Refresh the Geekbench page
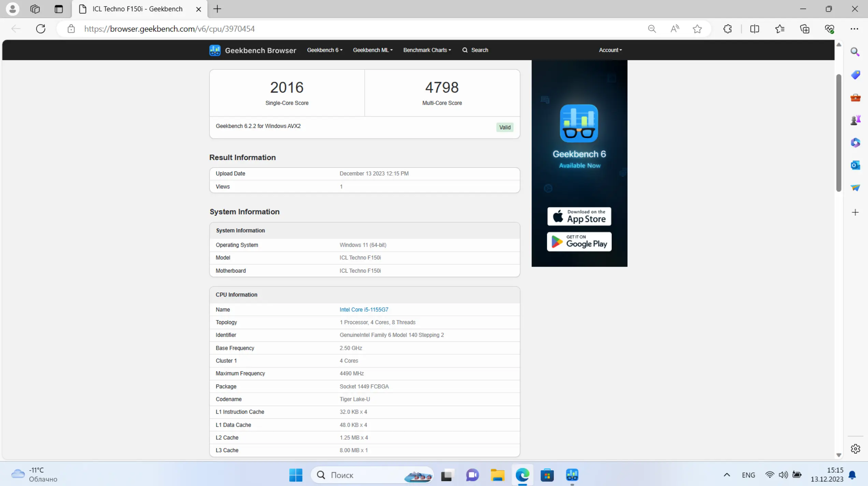The image size is (868, 486). tap(41, 29)
